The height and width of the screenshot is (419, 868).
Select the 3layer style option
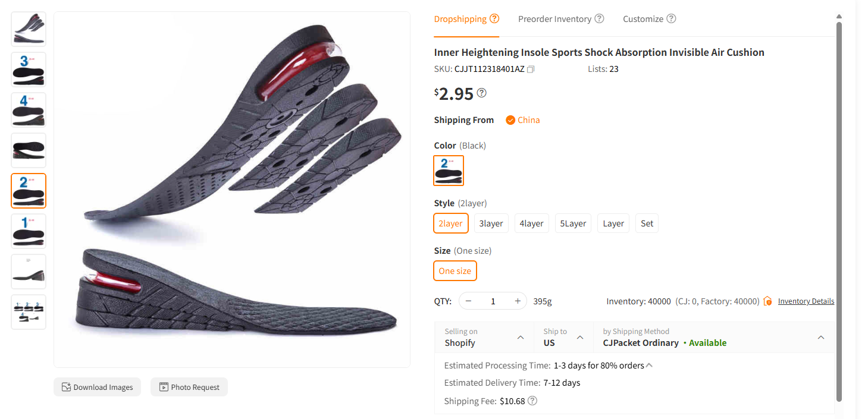click(x=491, y=223)
